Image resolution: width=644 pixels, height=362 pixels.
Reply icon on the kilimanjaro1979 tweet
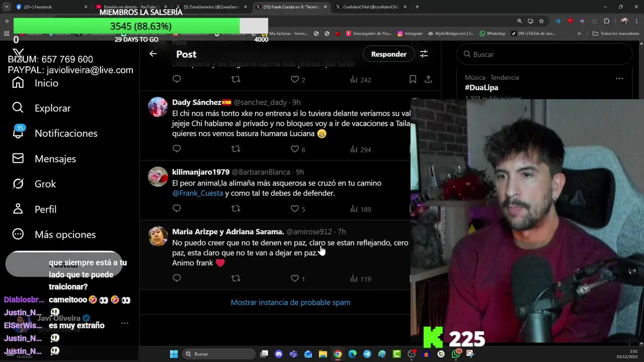[177, 208]
